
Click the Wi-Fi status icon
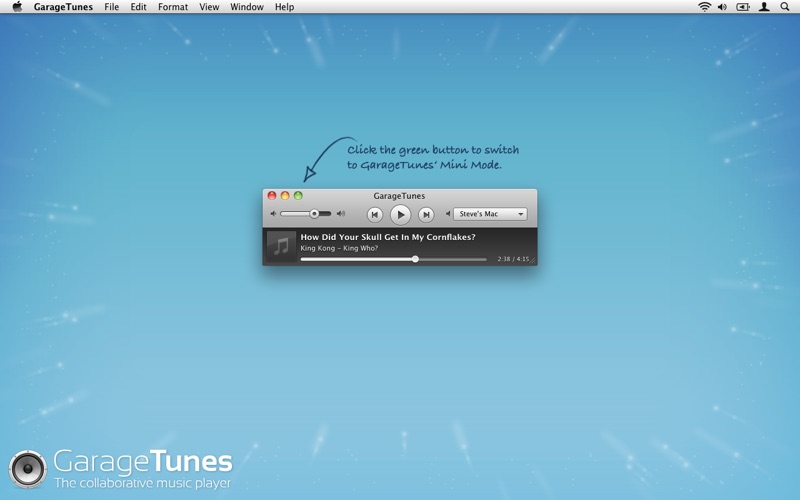pyautogui.click(x=705, y=7)
